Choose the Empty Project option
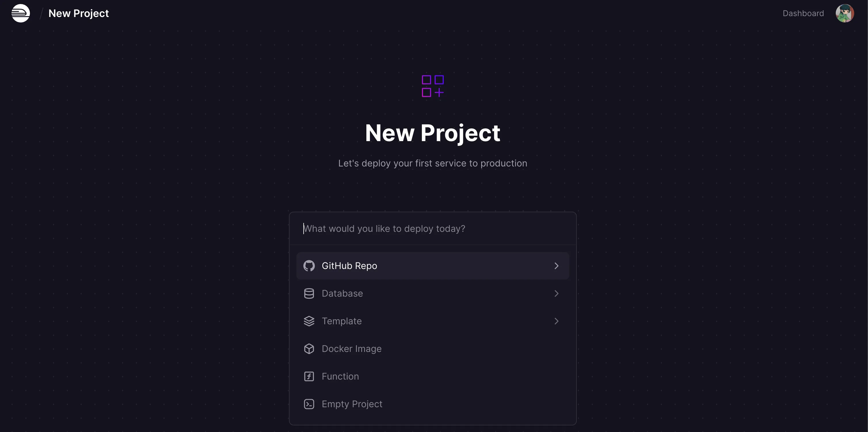The height and width of the screenshot is (432, 868). coord(352,404)
